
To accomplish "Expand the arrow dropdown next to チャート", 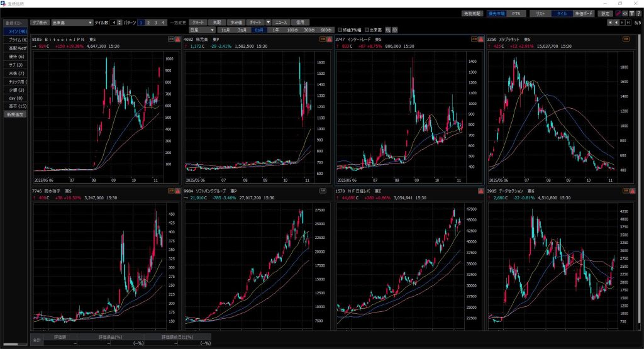I will point(269,22).
